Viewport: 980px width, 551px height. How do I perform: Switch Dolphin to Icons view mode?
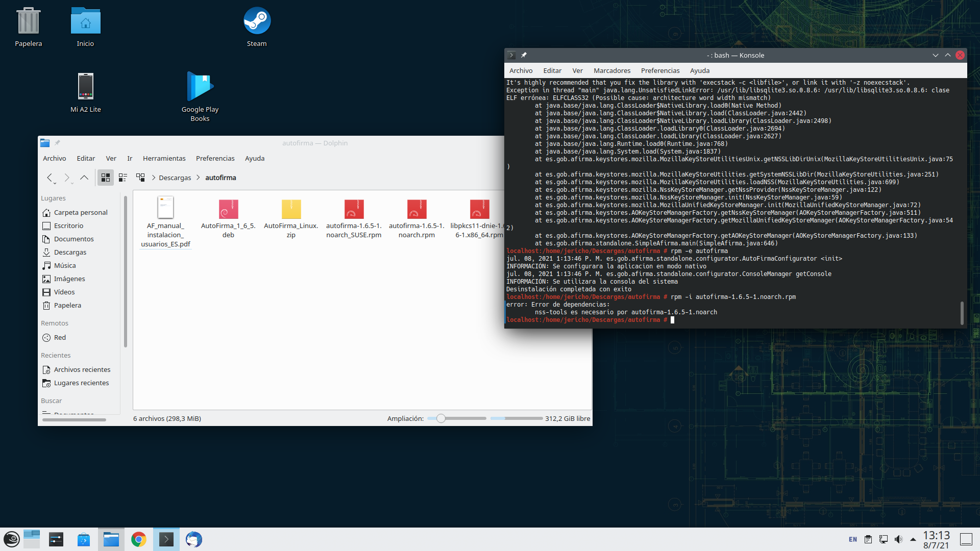106,178
